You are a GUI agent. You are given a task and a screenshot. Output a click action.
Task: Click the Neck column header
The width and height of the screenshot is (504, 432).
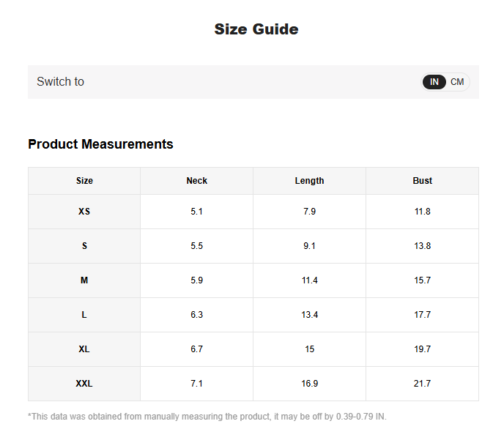(197, 181)
